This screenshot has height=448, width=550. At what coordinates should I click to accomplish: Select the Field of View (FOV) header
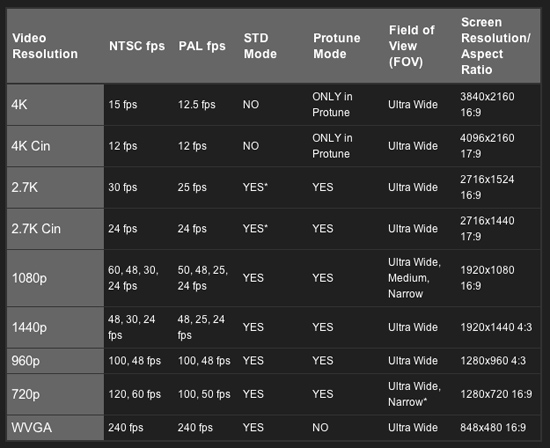tap(411, 46)
